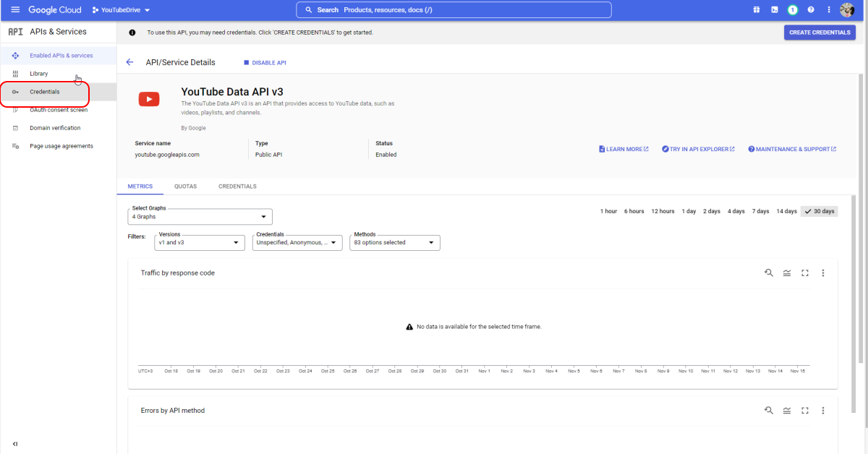Open the hamburger navigation menu
Viewport: 868px width, 454px height.
pyautogui.click(x=15, y=10)
